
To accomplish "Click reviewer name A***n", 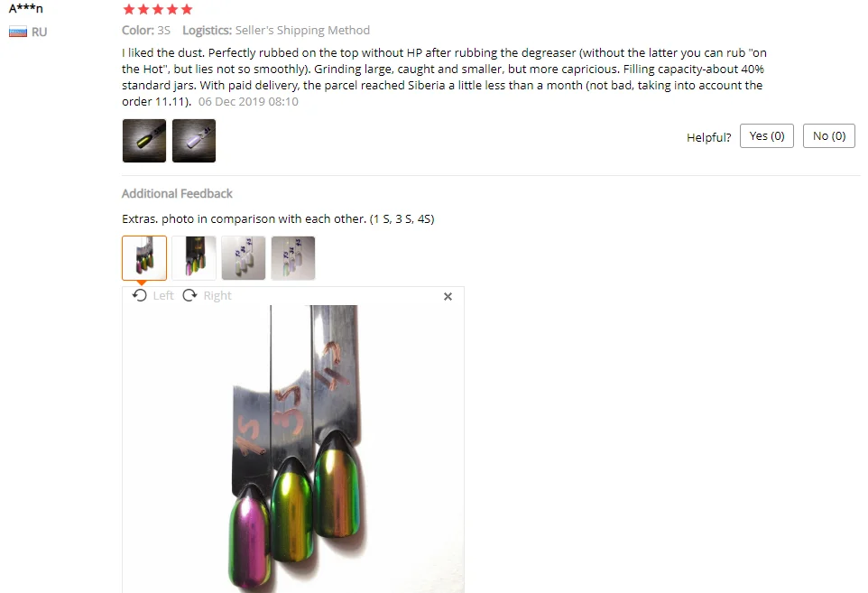I will coord(25,9).
